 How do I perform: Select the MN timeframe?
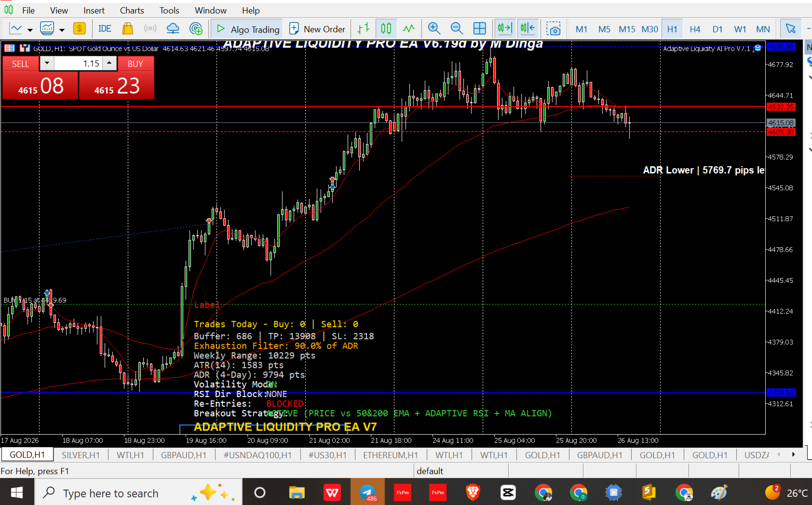click(763, 29)
